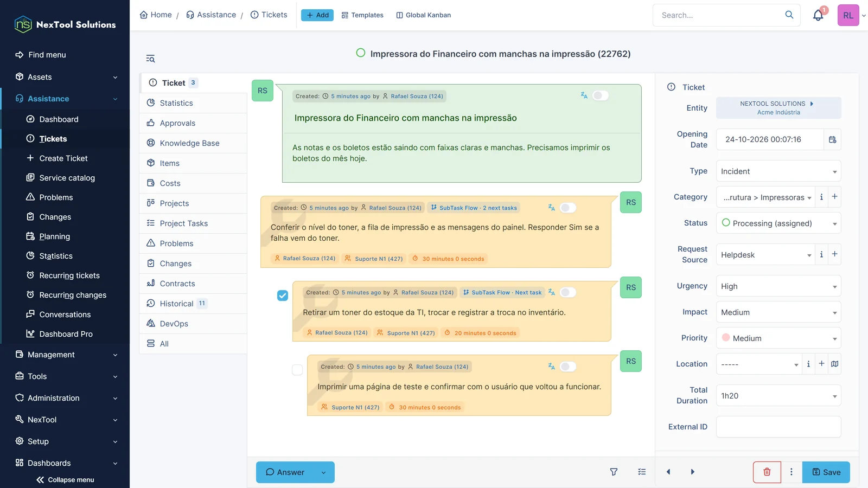Image resolution: width=868 pixels, height=488 pixels.
Task: Open the Impact dropdown showing Medium
Action: pos(778,312)
